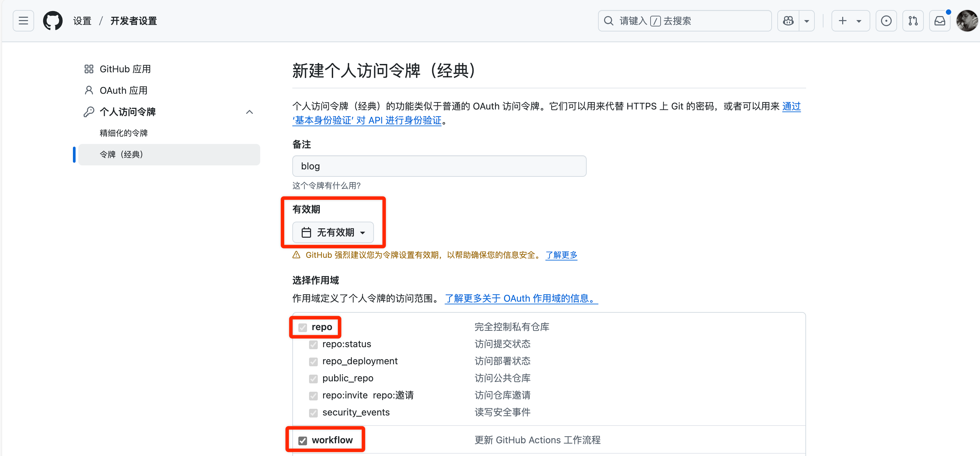The image size is (980, 456).
Task: Expand the Copilot dropdown arrow
Action: coord(806,20)
